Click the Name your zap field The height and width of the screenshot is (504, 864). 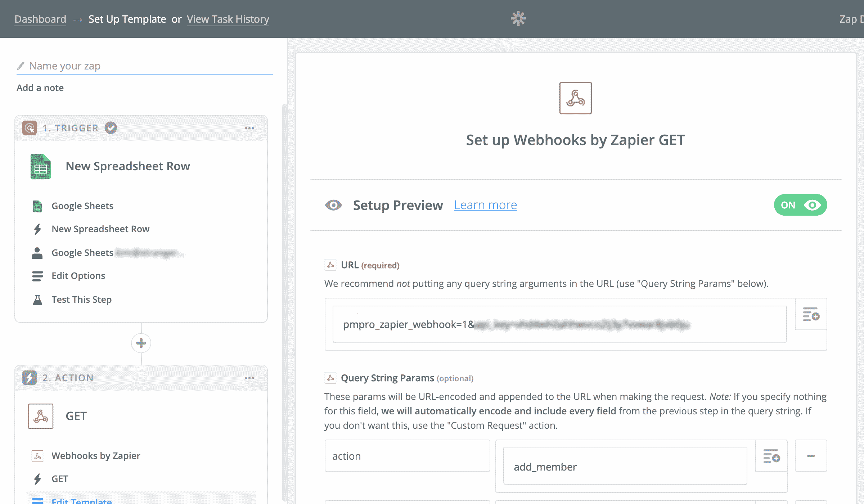pos(144,66)
